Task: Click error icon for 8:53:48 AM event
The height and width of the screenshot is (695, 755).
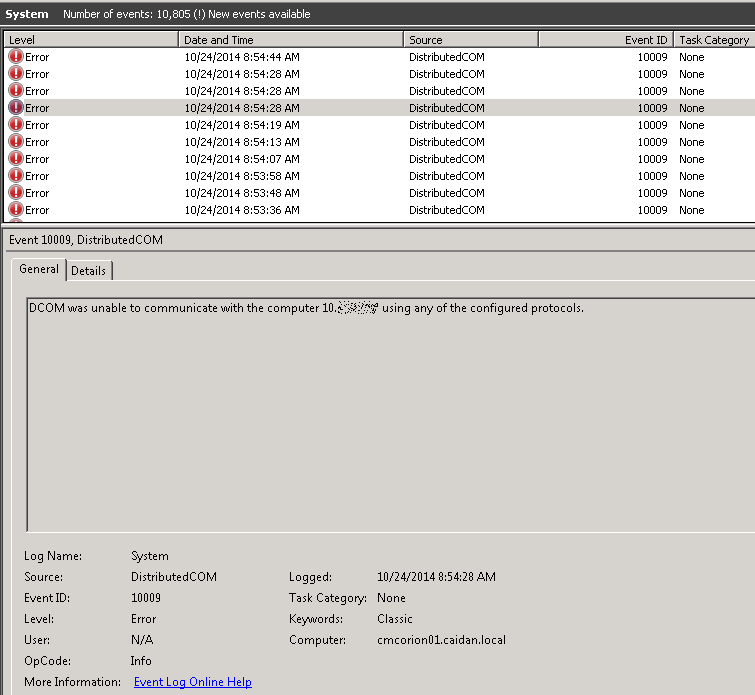Action: (16, 193)
